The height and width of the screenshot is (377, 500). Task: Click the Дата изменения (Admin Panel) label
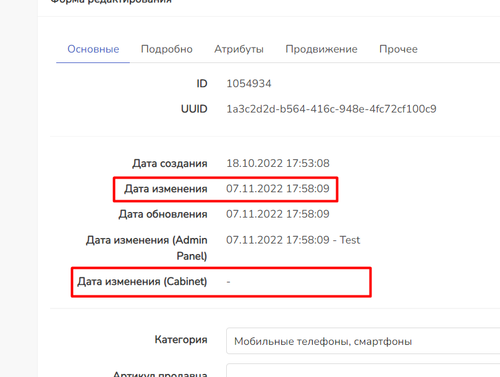click(x=147, y=248)
